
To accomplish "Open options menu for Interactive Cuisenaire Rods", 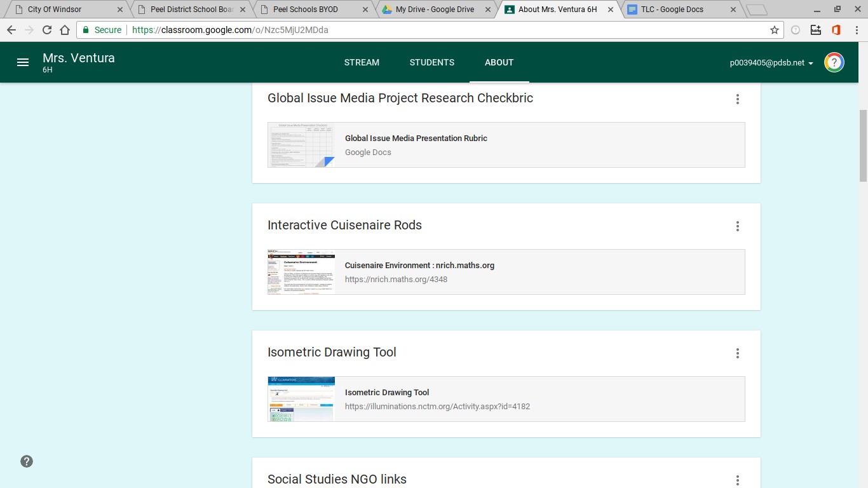I will [x=737, y=226].
